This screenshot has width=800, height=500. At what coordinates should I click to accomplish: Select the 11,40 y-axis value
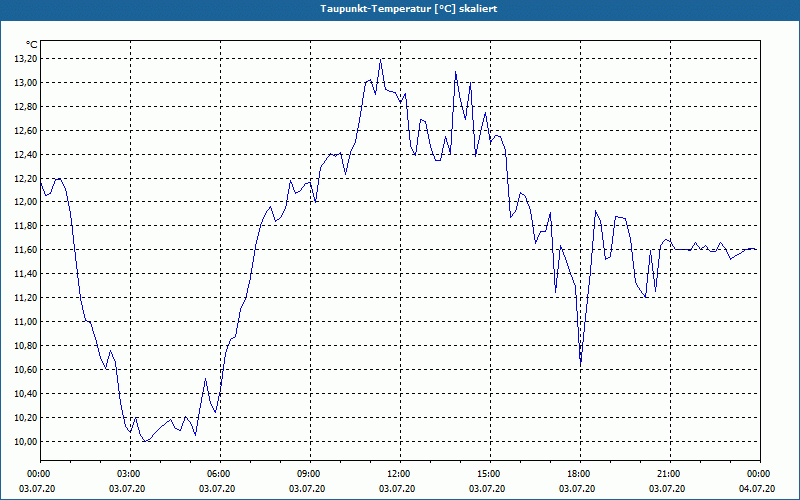(26, 274)
